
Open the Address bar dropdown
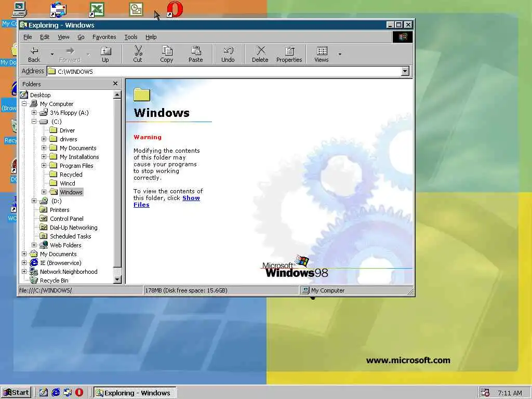(405, 71)
